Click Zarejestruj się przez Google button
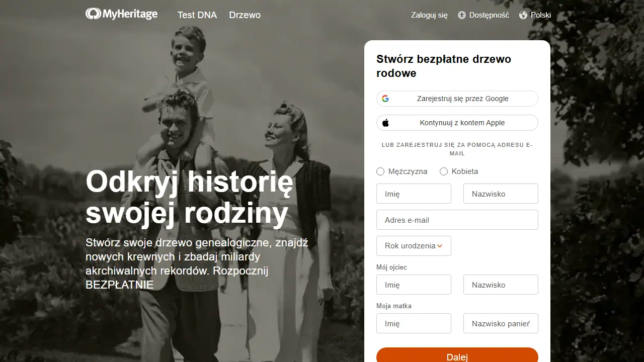Viewport: 644px width, 362px height. click(457, 99)
